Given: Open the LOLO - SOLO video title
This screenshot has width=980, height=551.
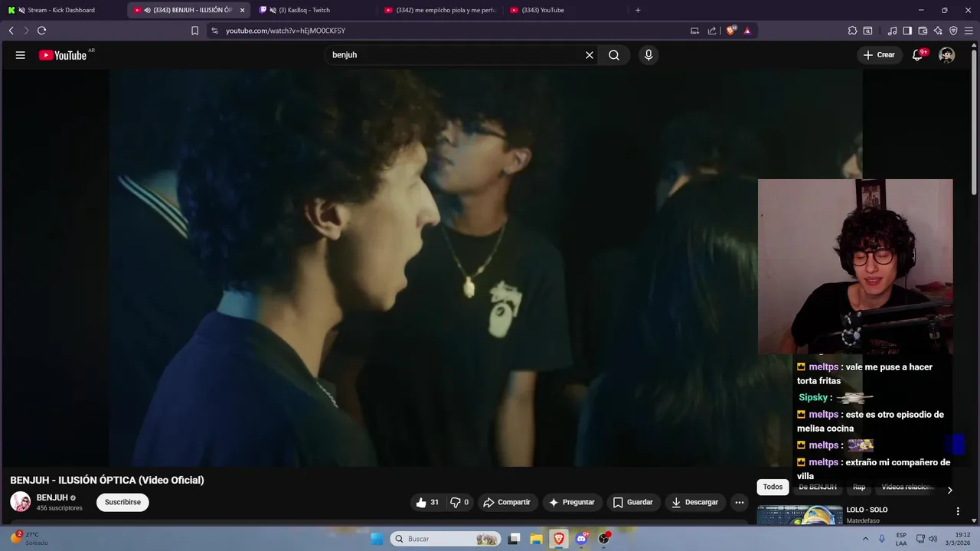Looking at the screenshot, I should pyautogui.click(x=867, y=510).
